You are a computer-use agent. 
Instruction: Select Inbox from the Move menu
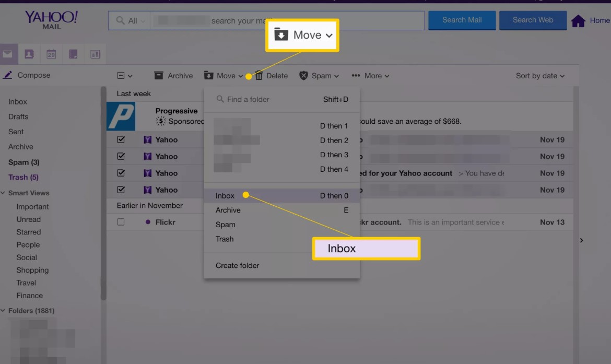pos(225,195)
